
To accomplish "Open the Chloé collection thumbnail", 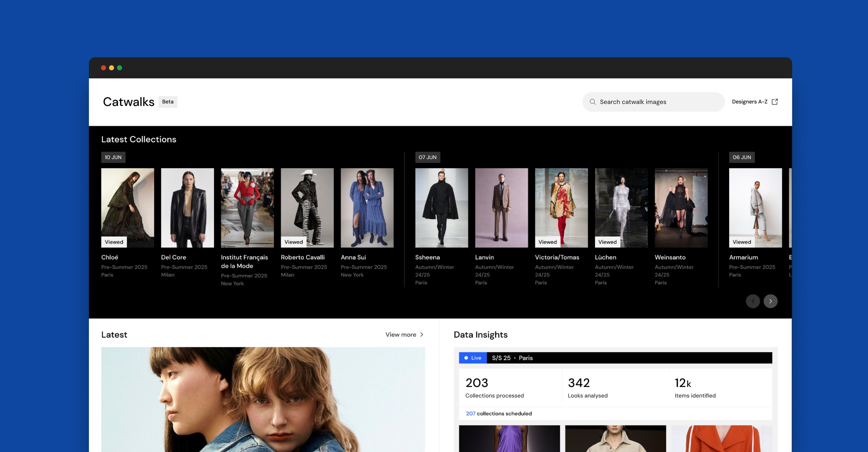I will 128,208.
